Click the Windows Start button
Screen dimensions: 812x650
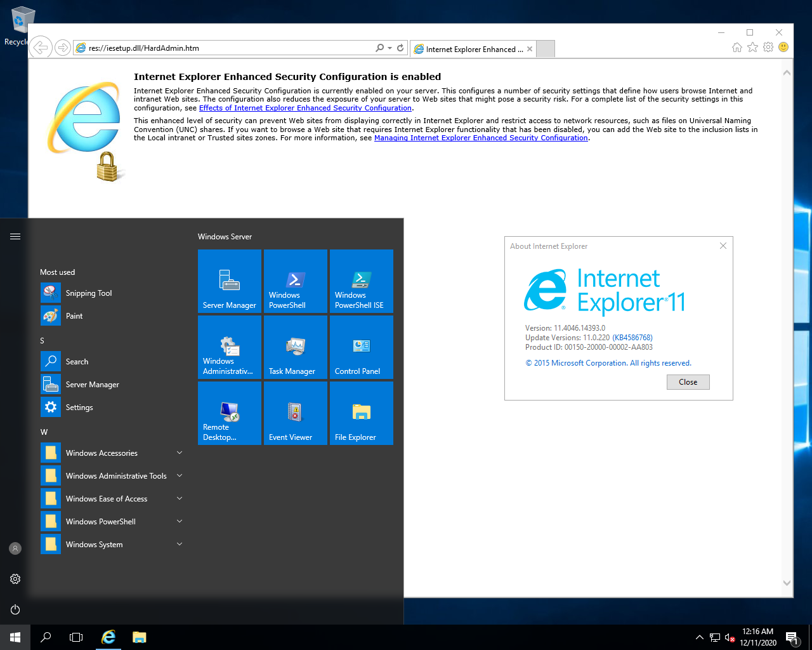pyautogui.click(x=15, y=637)
